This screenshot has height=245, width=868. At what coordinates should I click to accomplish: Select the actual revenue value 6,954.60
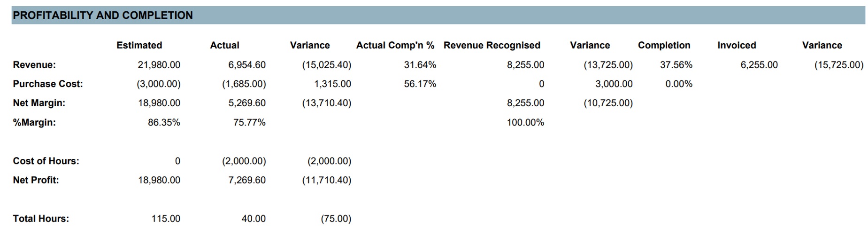click(246, 65)
